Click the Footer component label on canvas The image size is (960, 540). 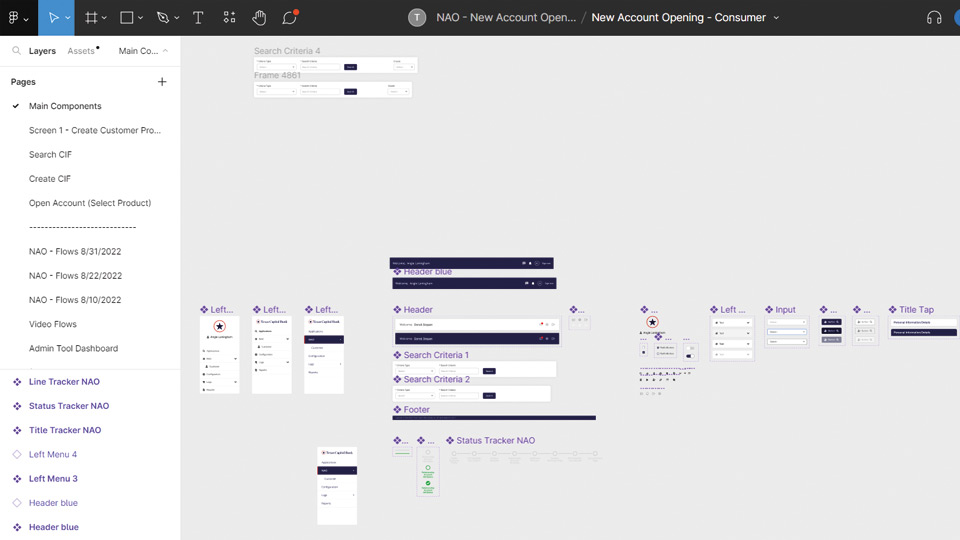(x=416, y=410)
